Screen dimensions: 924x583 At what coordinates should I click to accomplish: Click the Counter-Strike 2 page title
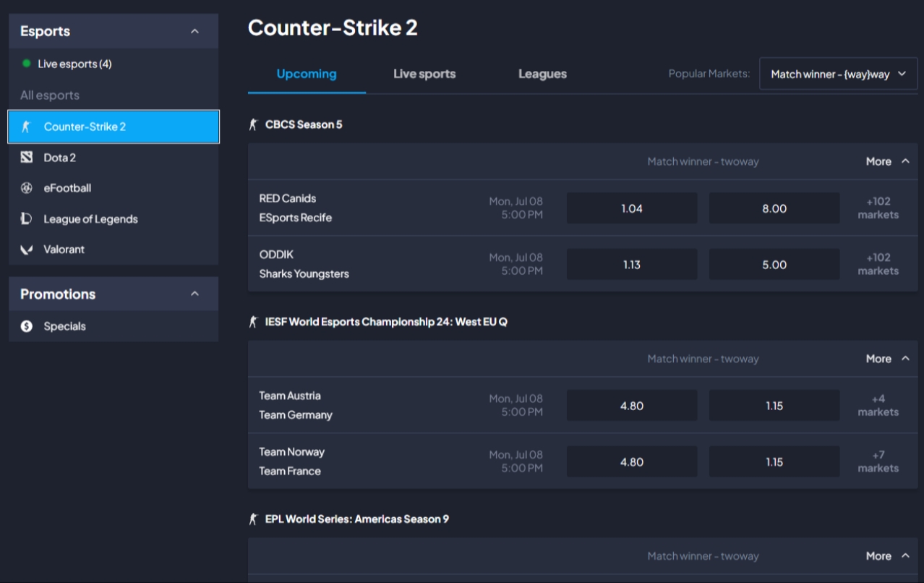[333, 27]
